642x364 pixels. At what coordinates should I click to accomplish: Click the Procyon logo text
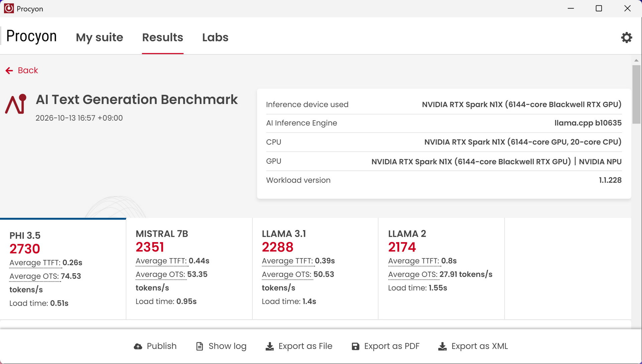tap(31, 36)
